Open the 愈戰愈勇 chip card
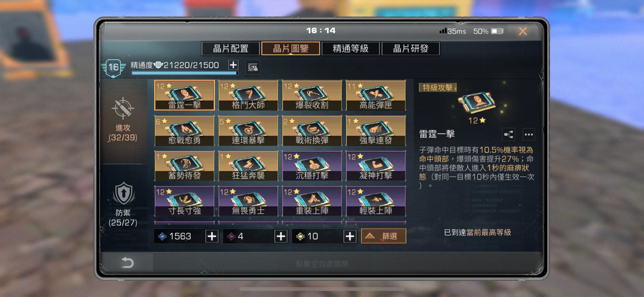 (184, 131)
